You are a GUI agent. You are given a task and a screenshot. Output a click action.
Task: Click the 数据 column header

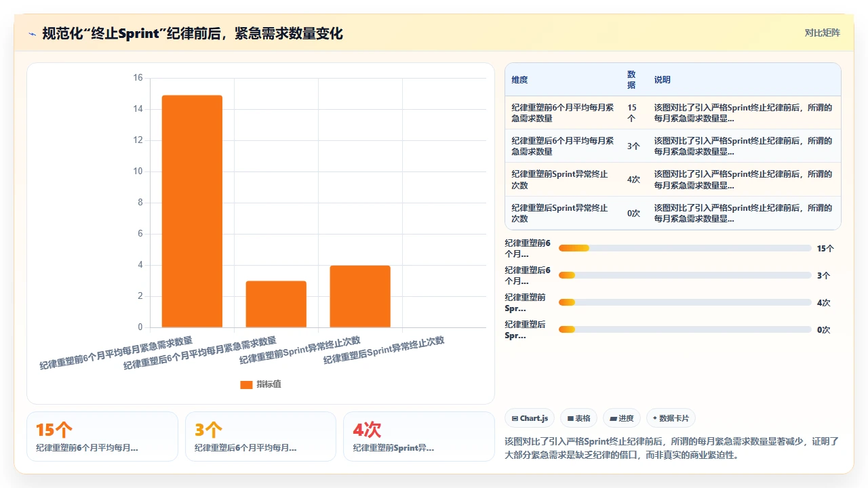pos(631,80)
